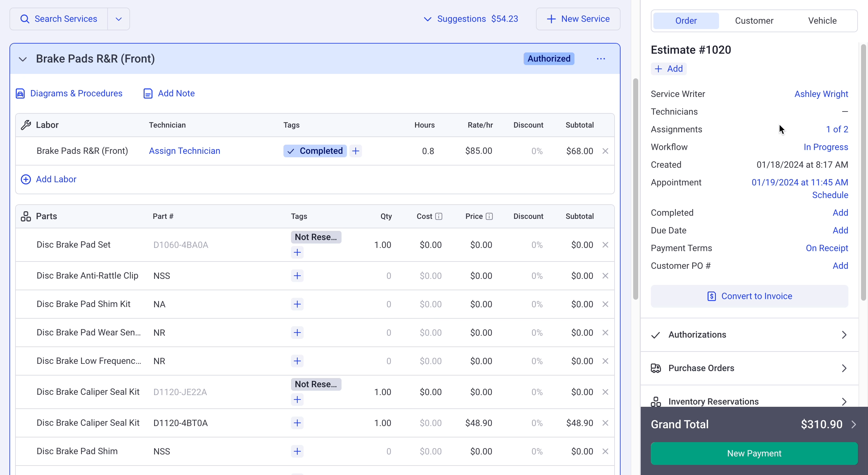Screen dimensions: 868x475
Task: Open Diagrams & Procedures
Action: point(76,93)
